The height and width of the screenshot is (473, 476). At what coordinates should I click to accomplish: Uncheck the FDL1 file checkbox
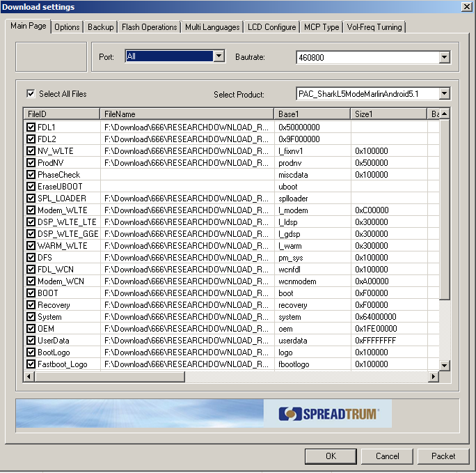pos(31,127)
